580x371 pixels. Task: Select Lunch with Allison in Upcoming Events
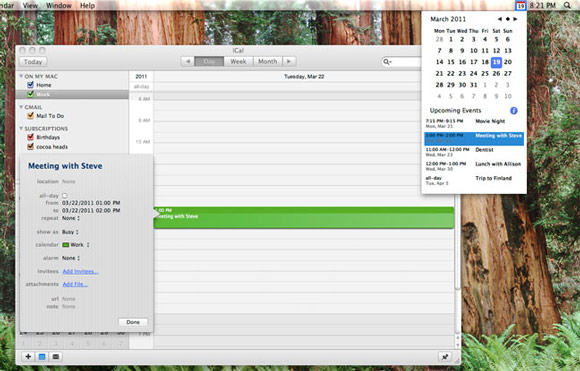[x=474, y=166]
